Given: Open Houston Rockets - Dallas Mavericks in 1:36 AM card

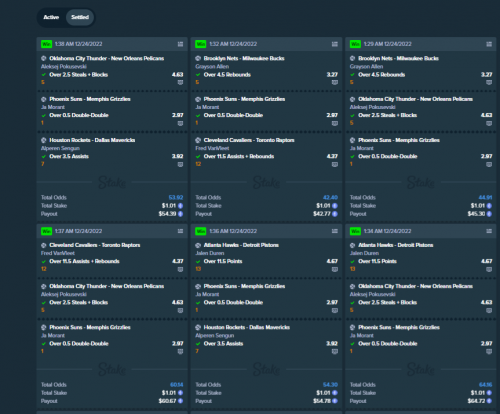Looking at the screenshot, I should pos(247,327).
